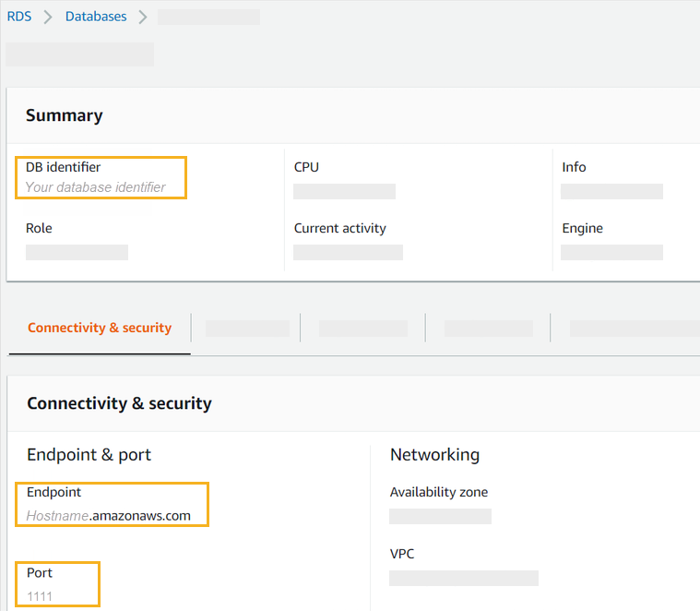Open the RDS breadcrumb link

pos(19,17)
